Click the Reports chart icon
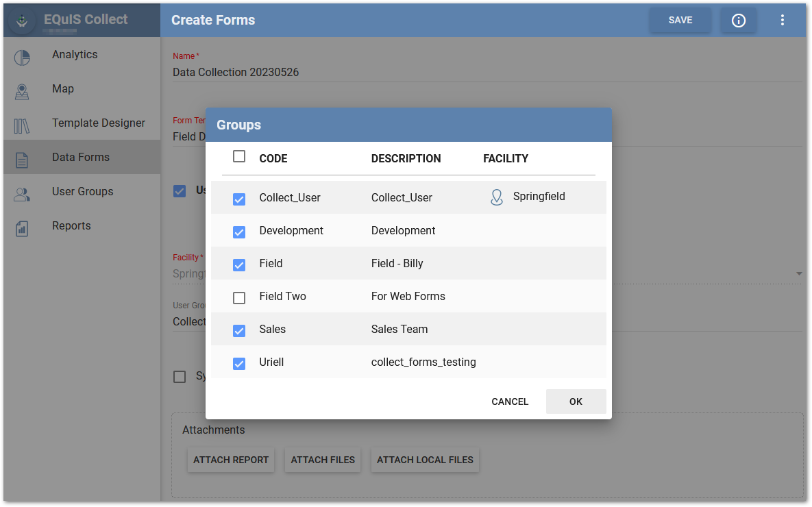The image size is (812, 507). click(22, 228)
